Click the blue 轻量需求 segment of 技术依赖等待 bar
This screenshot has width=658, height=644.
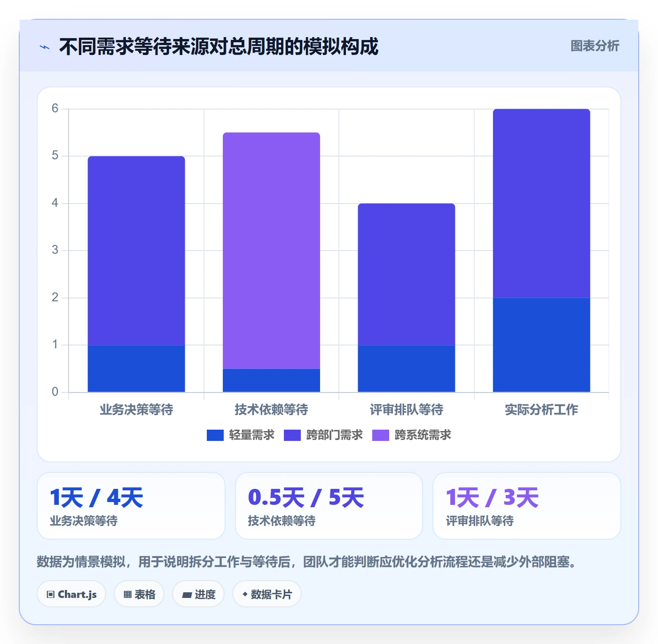click(x=272, y=380)
